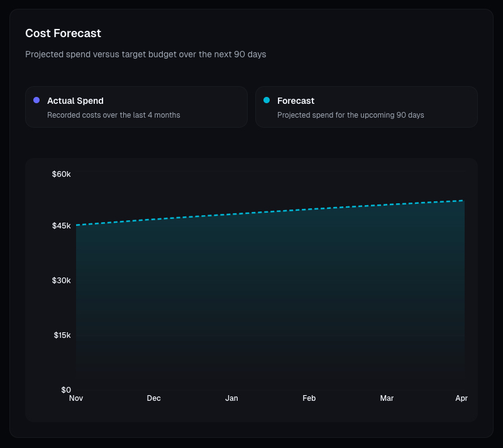The image size is (503, 448).
Task: Select the $30k y-axis label
Action: click(61, 281)
